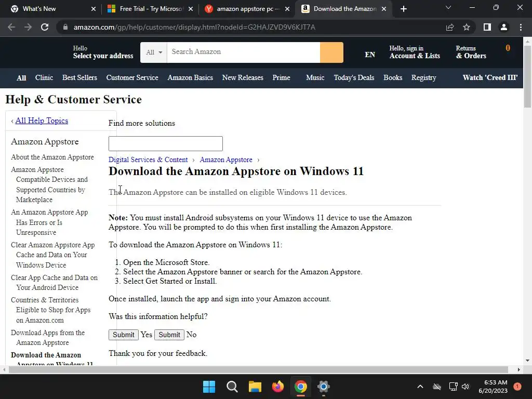This screenshot has width=532, height=399.
Task: Open Windows taskbar search
Action: (x=232, y=387)
